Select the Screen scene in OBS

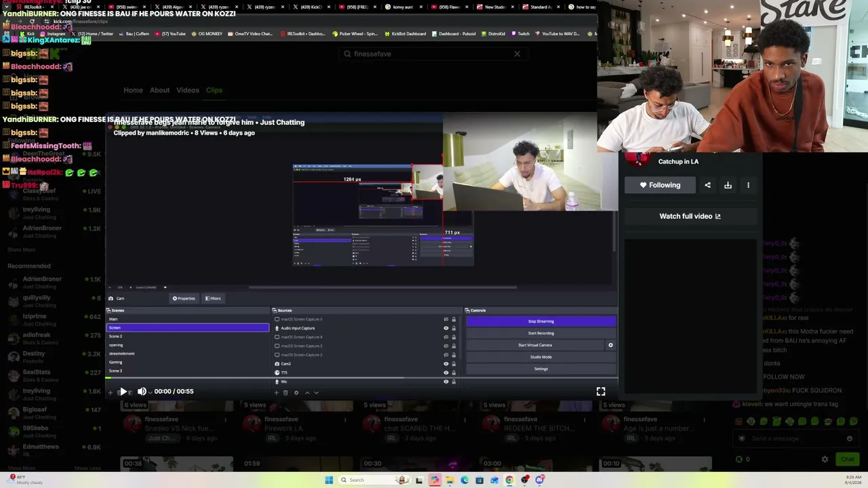tap(188, 327)
